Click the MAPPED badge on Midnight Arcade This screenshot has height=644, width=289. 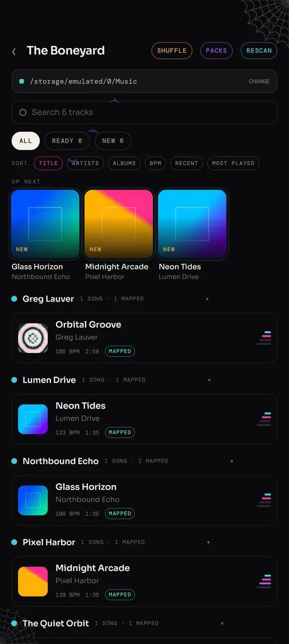120,595
